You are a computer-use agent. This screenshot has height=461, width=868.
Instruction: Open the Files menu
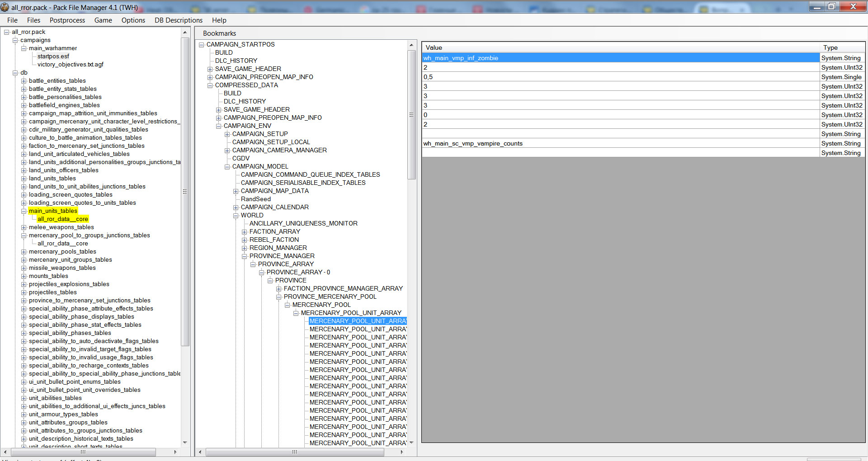(x=33, y=20)
